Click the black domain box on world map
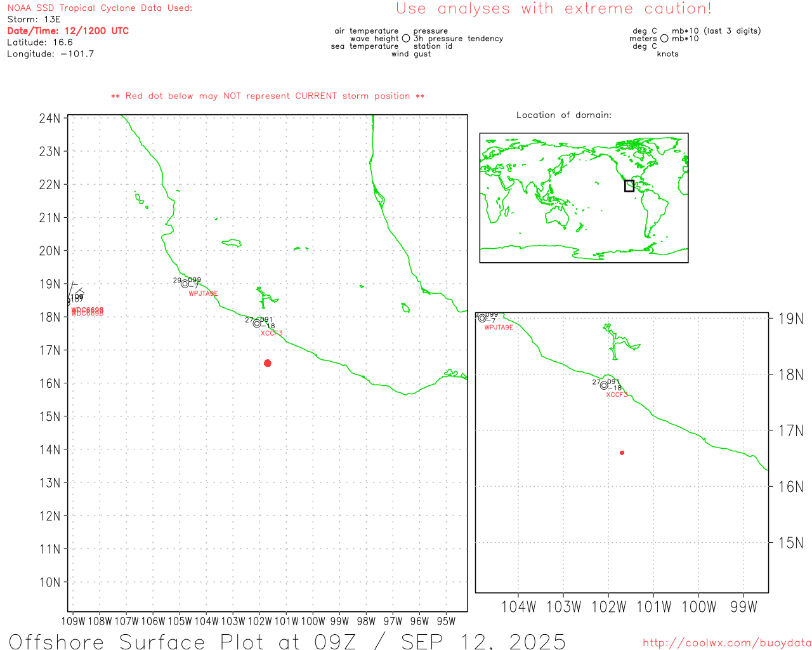Viewport: 812px width, 650px height. click(x=629, y=185)
